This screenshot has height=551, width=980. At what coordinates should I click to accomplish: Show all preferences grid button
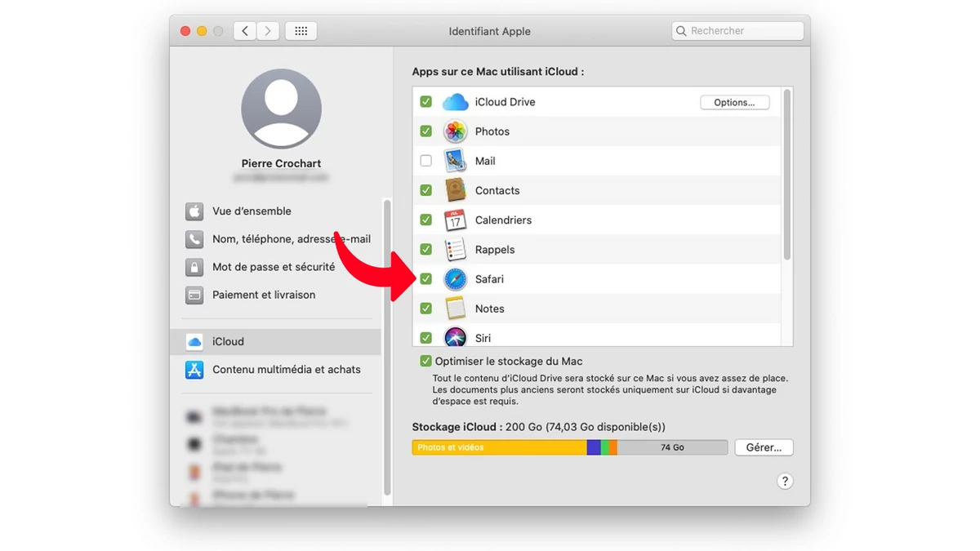(x=301, y=31)
